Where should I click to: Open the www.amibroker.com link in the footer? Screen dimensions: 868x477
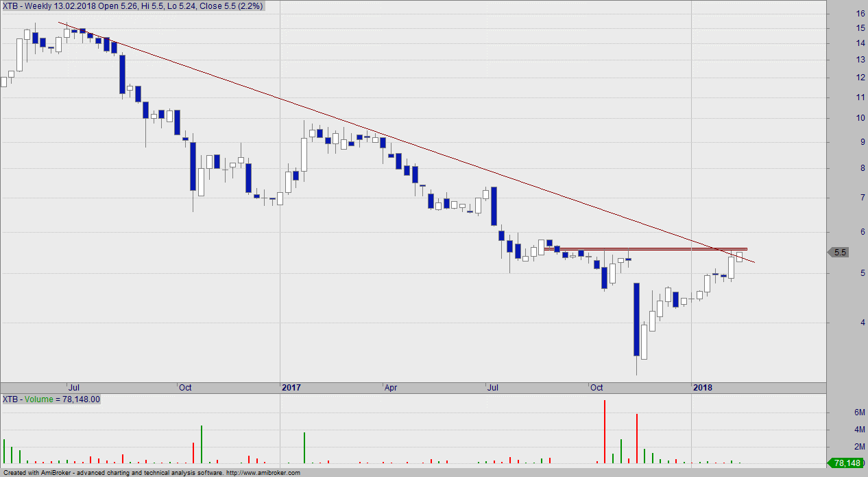pyautogui.click(x=263, y=473)
